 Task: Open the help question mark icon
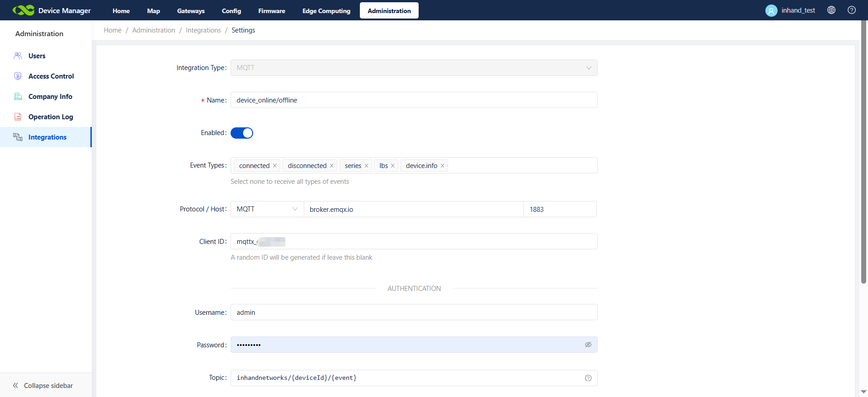point(851,10)
